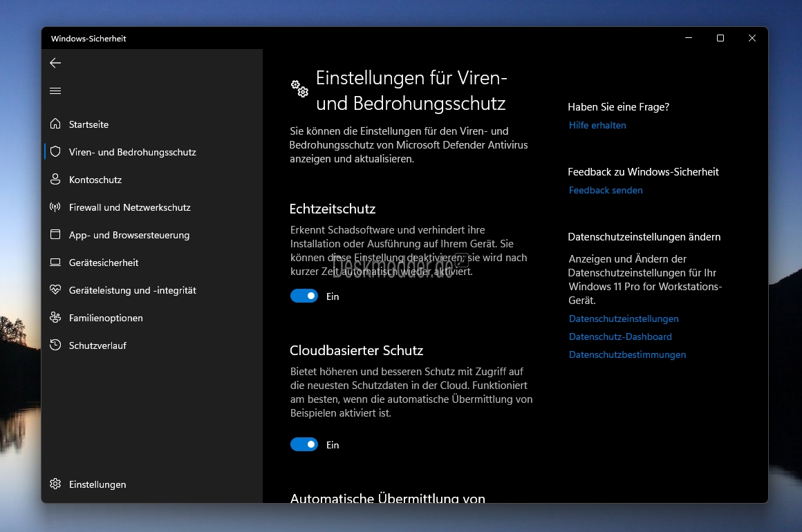Open the Datenschutz-Dashboard link
Image resolution: width=802 pixels, height=532 pixels.
point(620,336)
